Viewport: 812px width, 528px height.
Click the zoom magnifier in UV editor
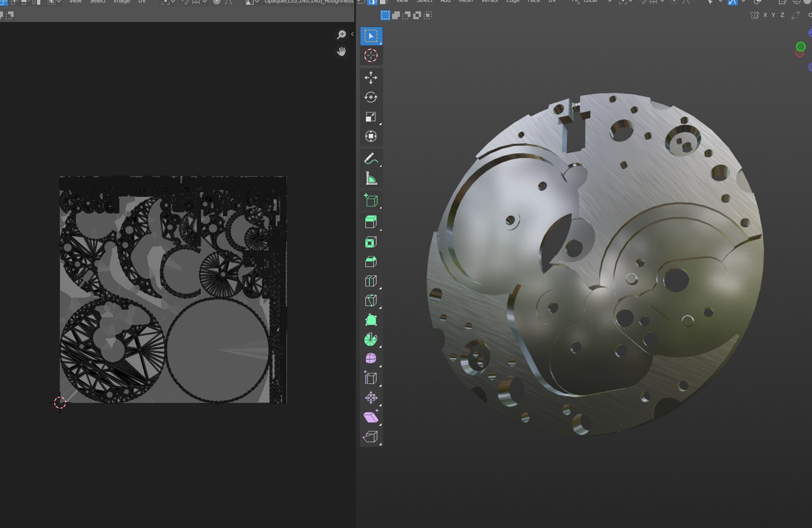click(341, 35)
